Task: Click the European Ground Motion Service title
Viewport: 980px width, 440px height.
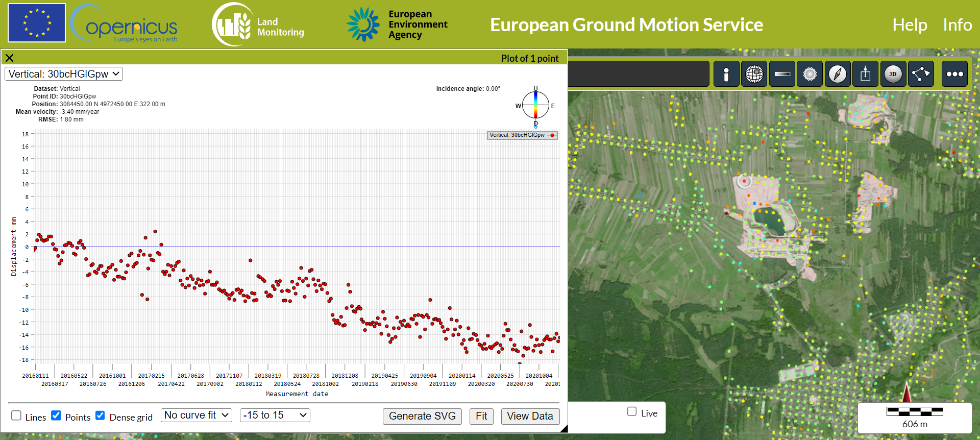Action: (626, 25)
